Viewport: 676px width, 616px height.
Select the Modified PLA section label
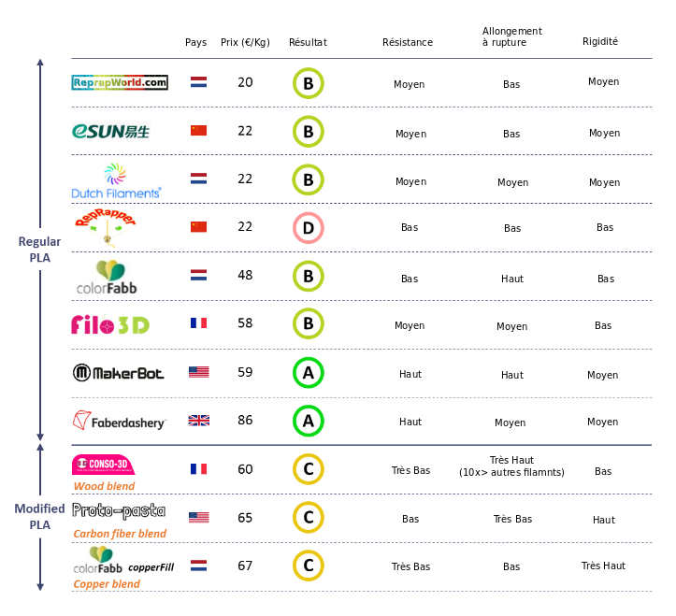(x=39, y=517)
